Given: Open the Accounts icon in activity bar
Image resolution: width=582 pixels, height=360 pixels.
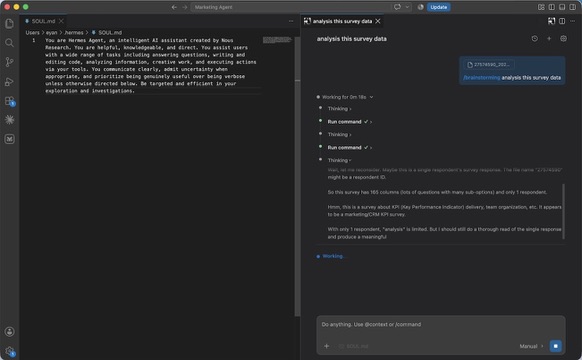Looking at the screenshot, I should [10, 331].
